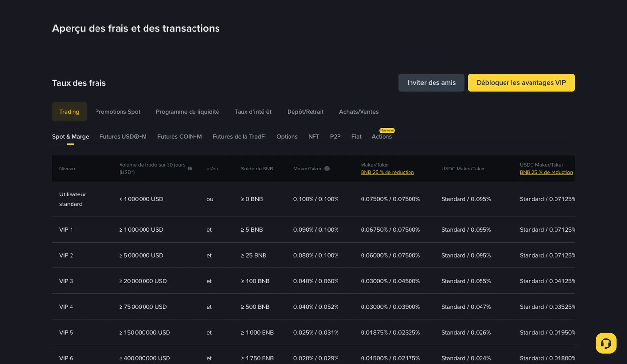Open the Achats/Ventes tab
Image resolution: width=627 pixels, height=364 pixels.
pos(359,112)
